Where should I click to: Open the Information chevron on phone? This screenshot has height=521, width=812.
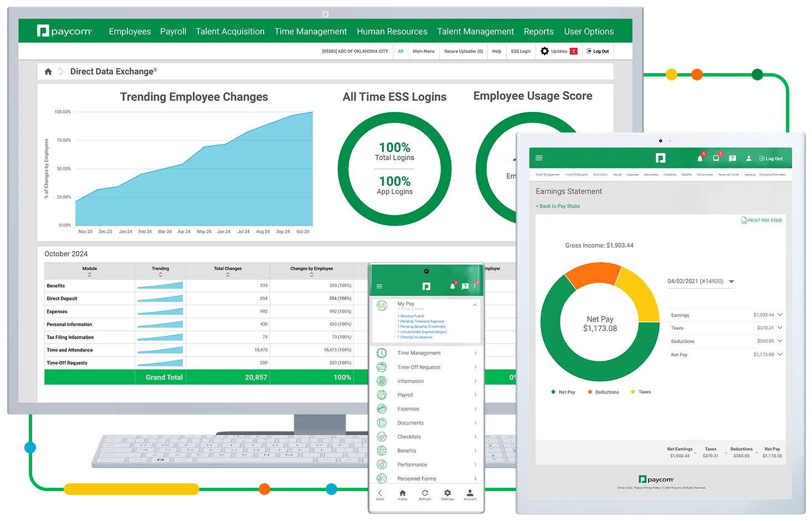pyautogui.click(x=475, y=381)
